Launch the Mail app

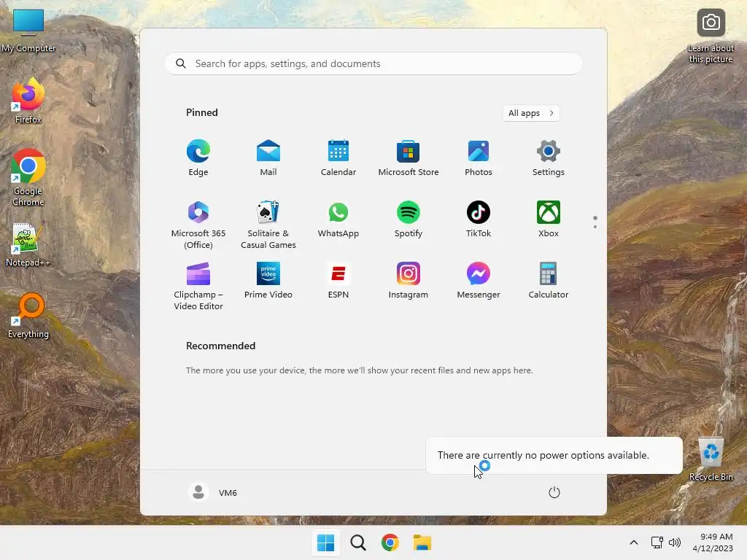coord(268,158)
